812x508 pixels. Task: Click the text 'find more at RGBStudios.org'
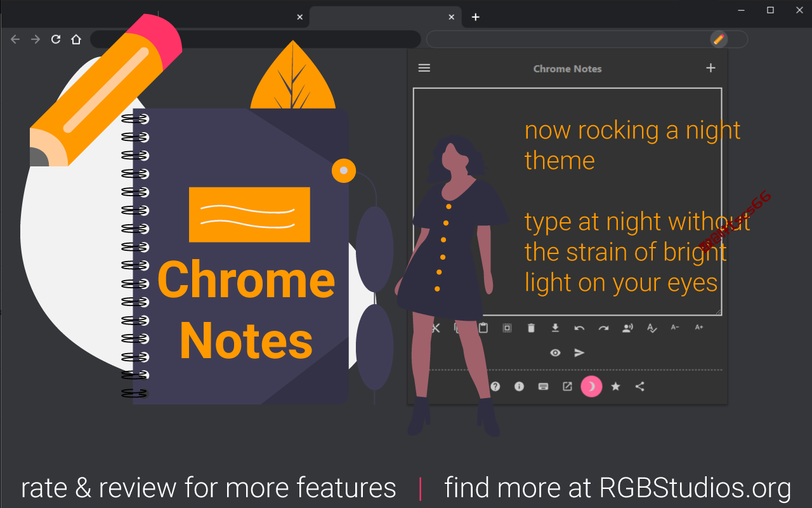tap(617, 488)
